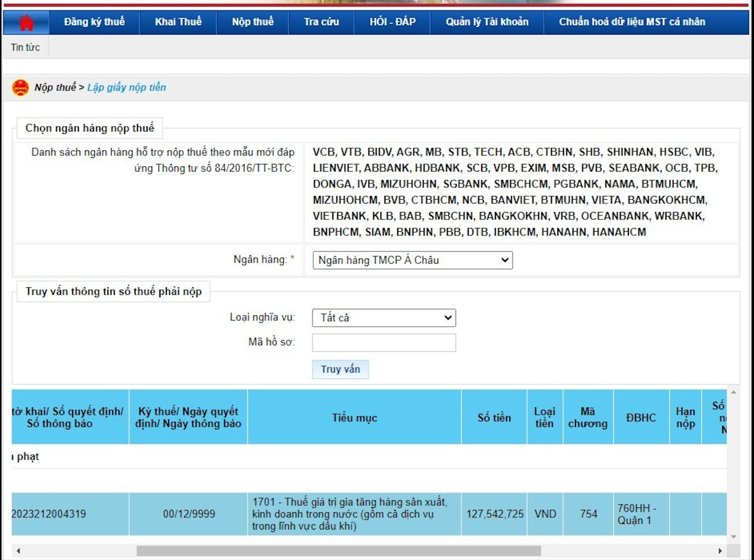Open HỎI - ĐÁP menu

tap(392, 22)
